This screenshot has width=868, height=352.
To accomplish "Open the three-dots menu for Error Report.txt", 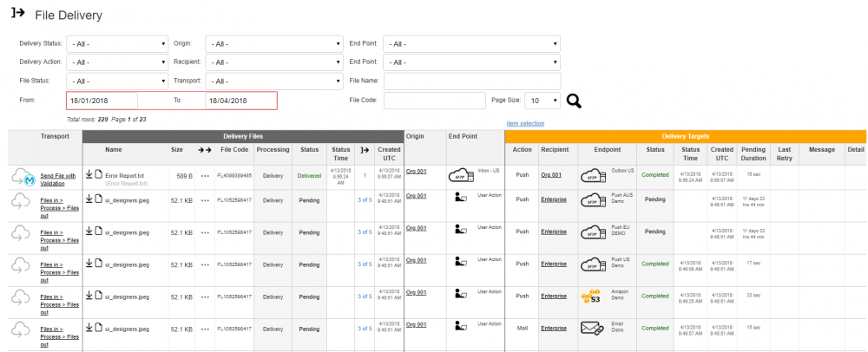I will click(206, 175).
